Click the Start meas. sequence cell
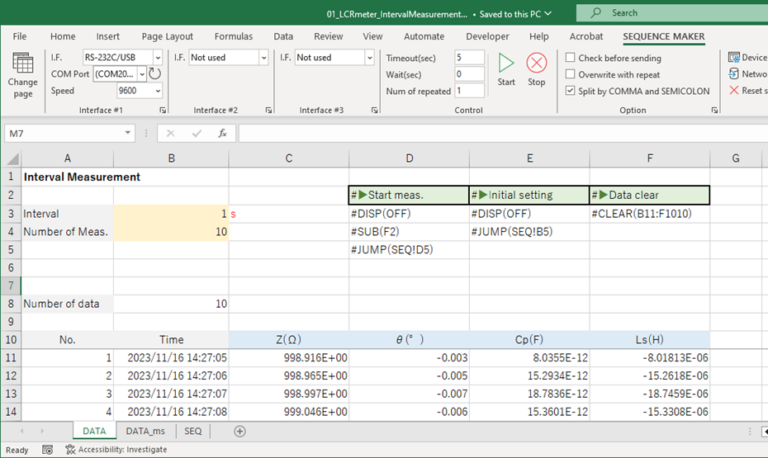This screenshot has width=768, height=458. tap(408, 195)
